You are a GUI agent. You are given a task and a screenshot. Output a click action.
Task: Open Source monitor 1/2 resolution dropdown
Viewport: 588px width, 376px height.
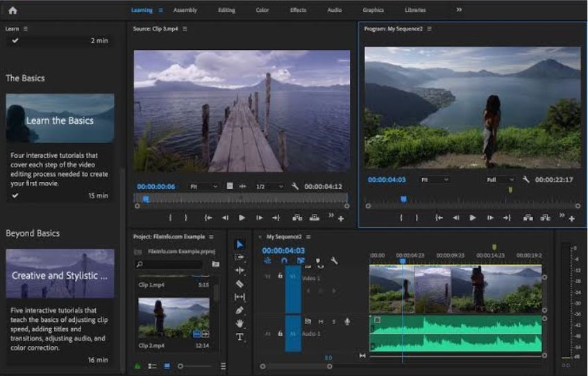click(269, 186)
